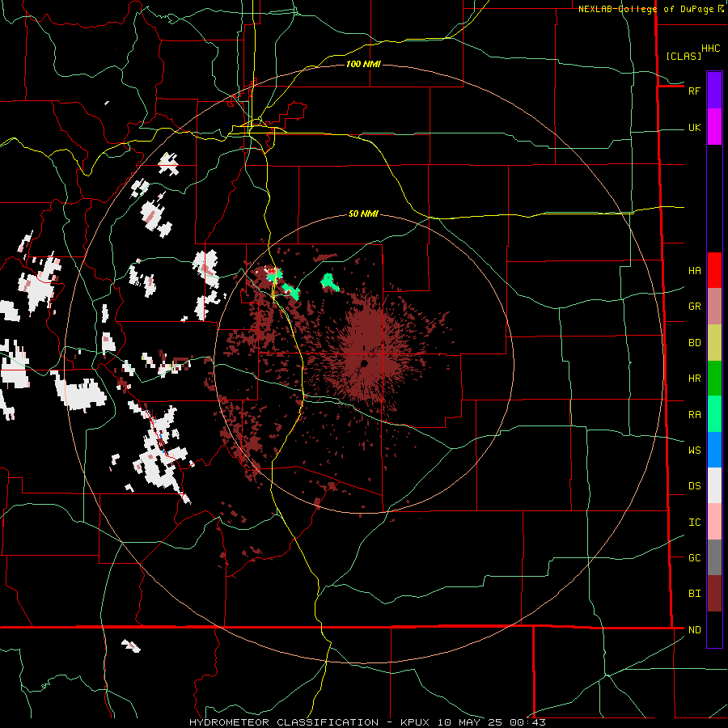Screen dimensions: 728x728
Task: Click the HYDROMETEOR CLASSIFICATION title text
Action: click(284, 722)
